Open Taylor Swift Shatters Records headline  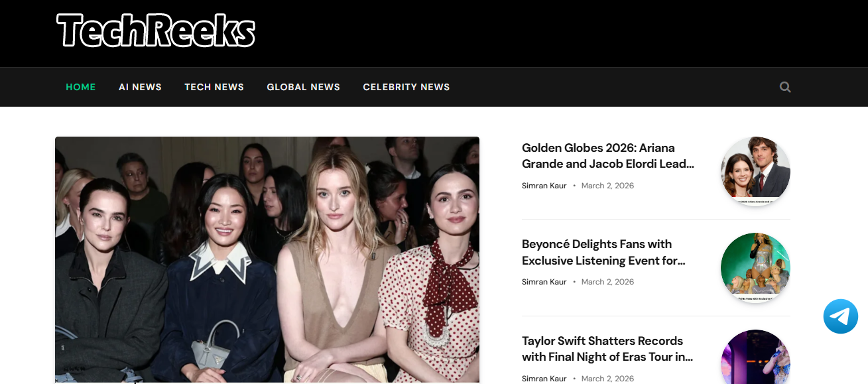607,349
